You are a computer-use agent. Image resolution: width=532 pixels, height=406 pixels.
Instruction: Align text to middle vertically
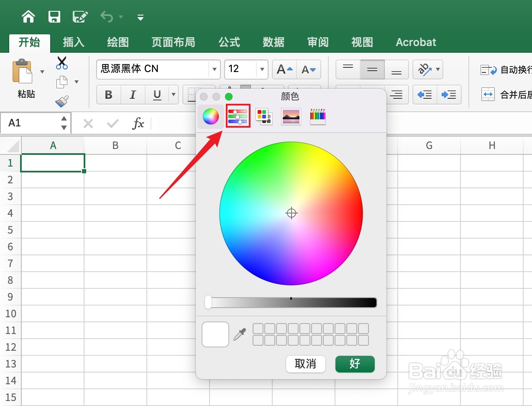click(372, 69)
